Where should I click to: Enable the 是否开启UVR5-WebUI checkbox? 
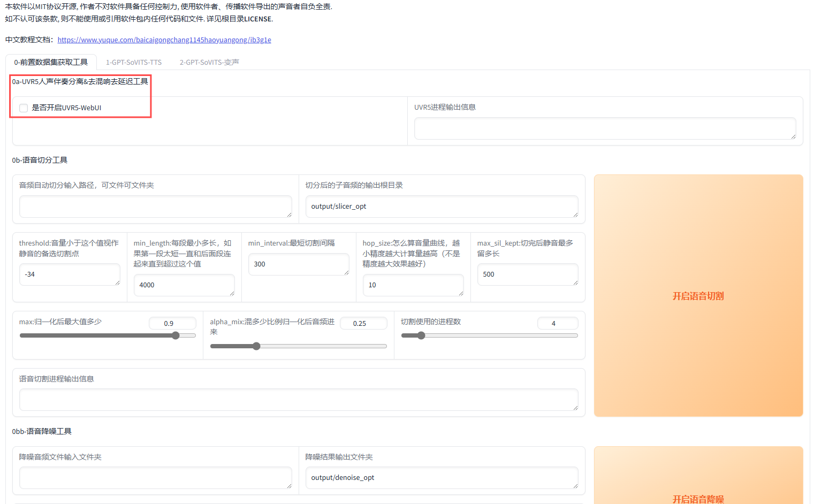pyautogui.click(x=24, y=108)
